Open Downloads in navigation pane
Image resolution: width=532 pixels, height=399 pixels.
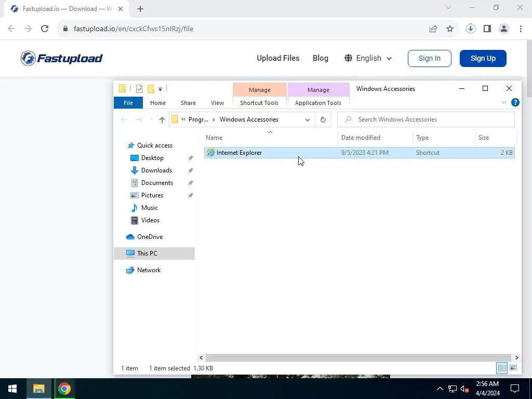click(156, 170)
